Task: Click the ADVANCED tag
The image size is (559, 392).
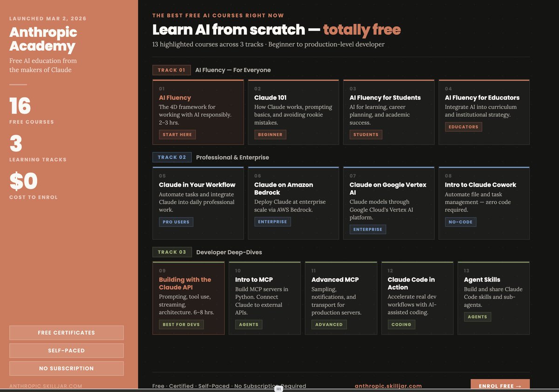Action: coord(329,324)
